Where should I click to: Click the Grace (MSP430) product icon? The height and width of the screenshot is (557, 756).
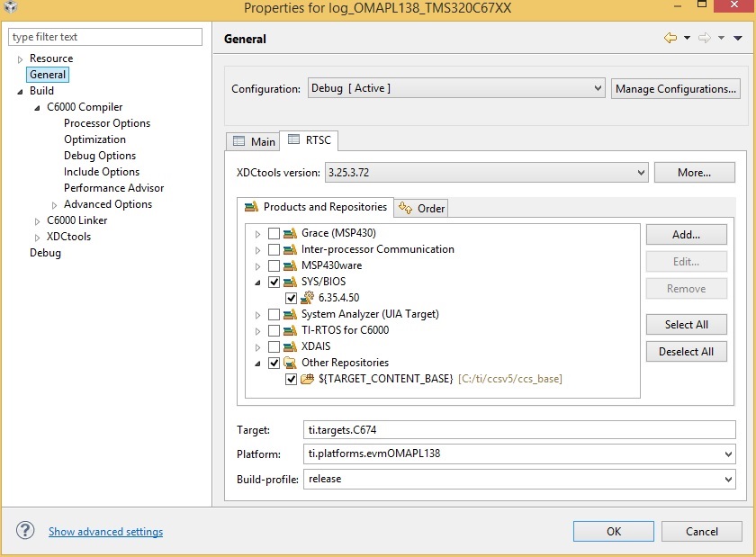click(290, 233)
